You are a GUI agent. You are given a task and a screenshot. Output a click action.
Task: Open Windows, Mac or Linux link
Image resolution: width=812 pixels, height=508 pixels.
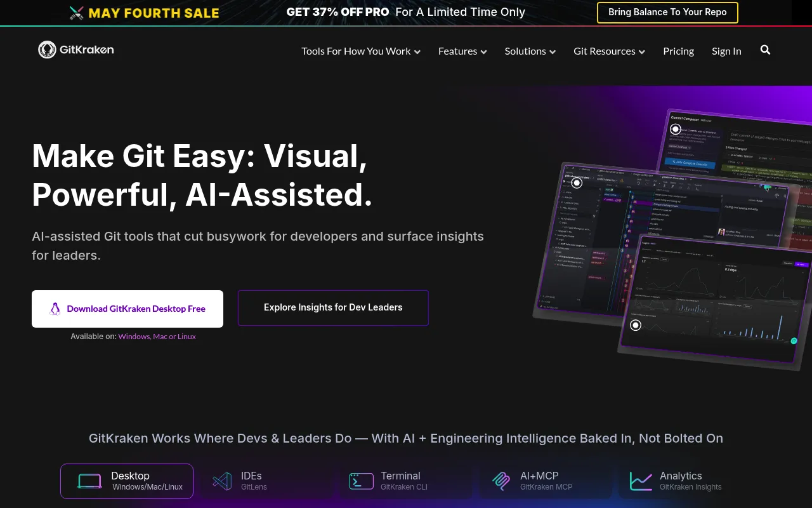[157, 337]
